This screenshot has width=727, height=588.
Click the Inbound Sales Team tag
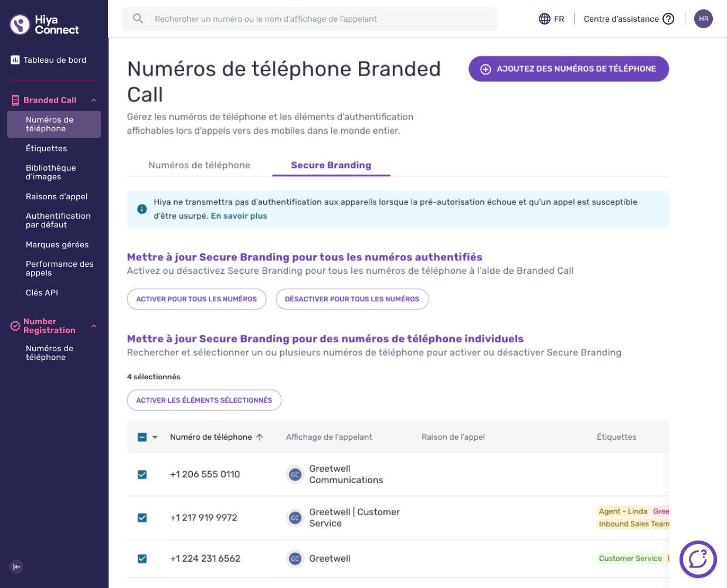point(633,524)
